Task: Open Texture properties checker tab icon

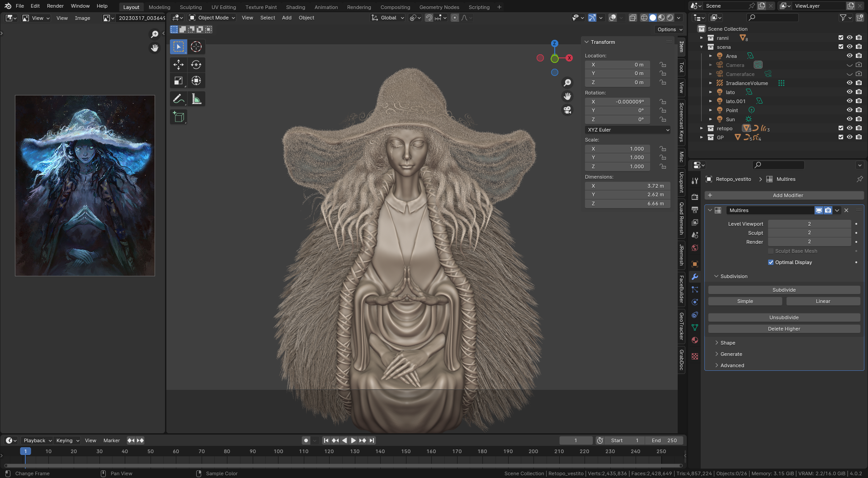Action: point(695,356)
